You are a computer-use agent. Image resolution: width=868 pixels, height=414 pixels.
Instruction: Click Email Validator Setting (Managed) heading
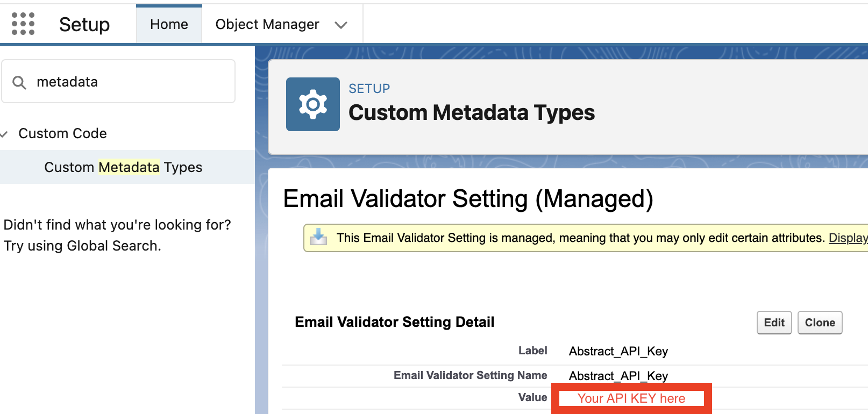coord(468,199)
